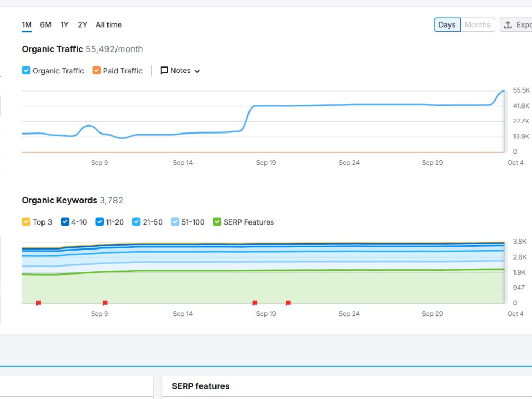
Task: Open the red note flag at Sep 9
Action: pos(105,303)
